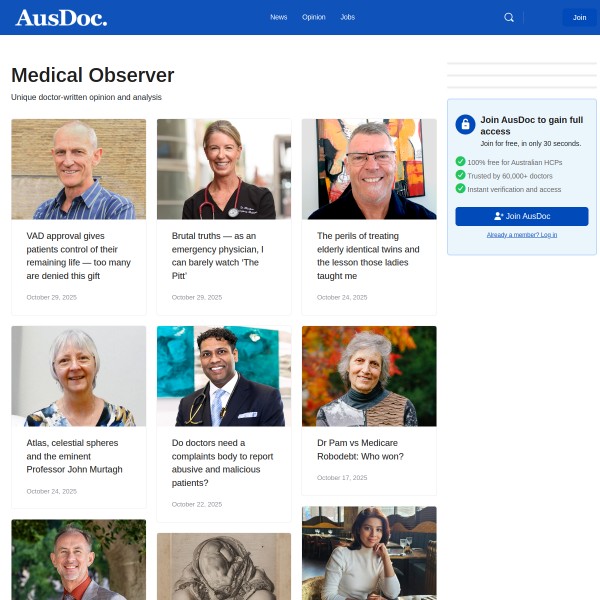Image resolution: width=600 pixels, height=600 pixels.
Task: Go to the Jobs menu item
Action: (347, 17)
